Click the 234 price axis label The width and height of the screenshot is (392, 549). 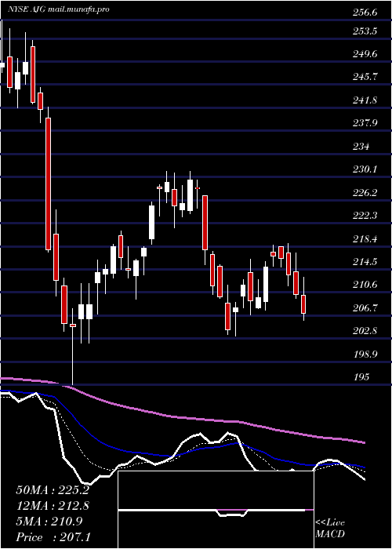361,147
